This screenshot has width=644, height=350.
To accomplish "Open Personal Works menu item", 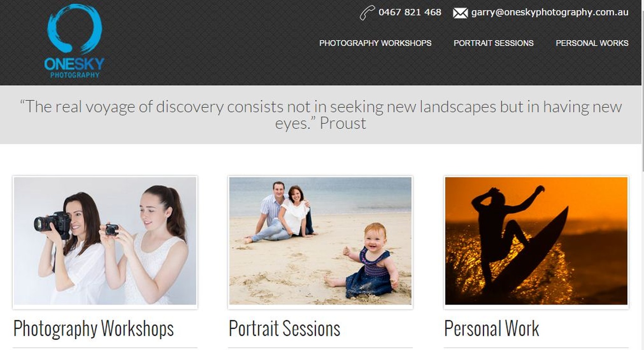I will click(592, 43).
